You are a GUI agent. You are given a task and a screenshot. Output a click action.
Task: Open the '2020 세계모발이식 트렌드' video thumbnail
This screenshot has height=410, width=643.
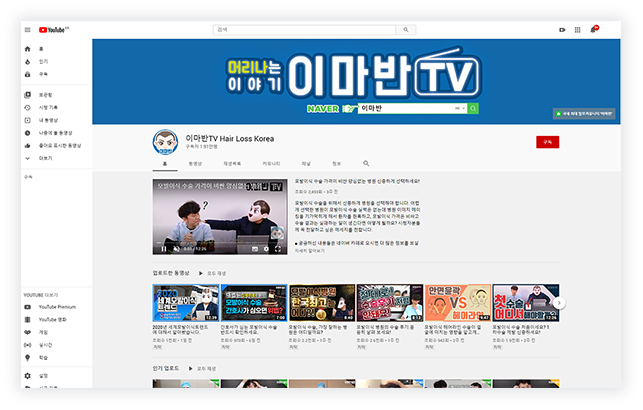click(x=186, y=303)
